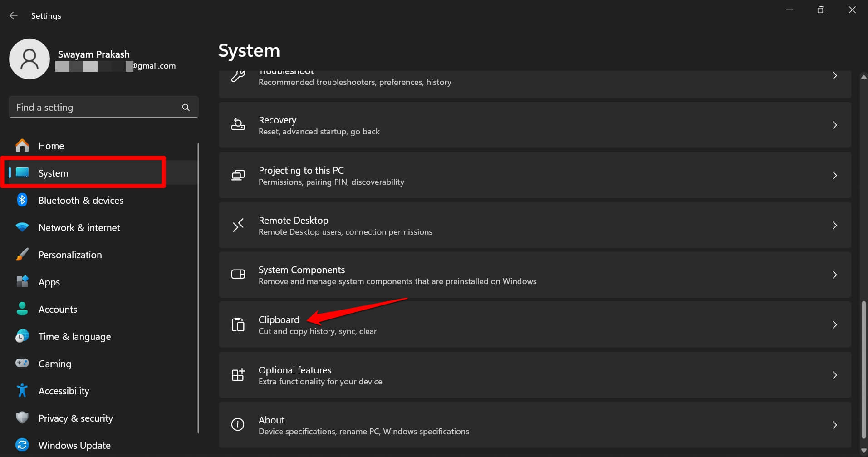The height and width of the screenshot is (457, 868).
Task: Click the search magnifier icon
Action: pos(186,107)
